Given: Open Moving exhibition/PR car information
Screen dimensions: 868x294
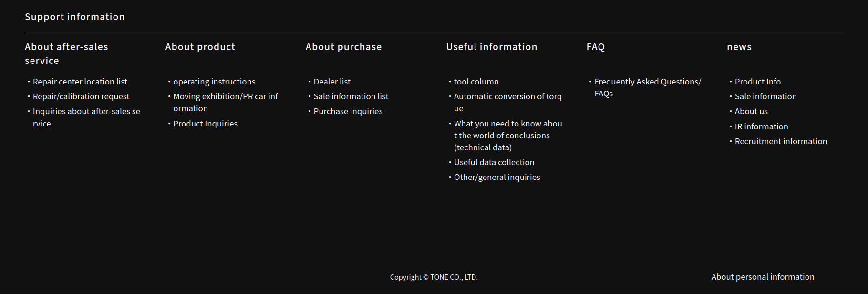Looking at the screenshot, I should pos(225,97).
